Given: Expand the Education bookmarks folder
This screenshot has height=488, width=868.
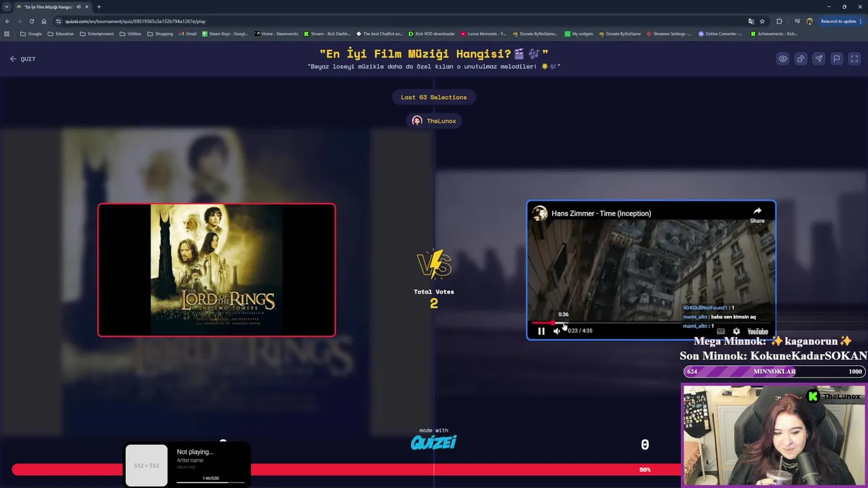Looking at the screenshot, I should coord(61,34).
